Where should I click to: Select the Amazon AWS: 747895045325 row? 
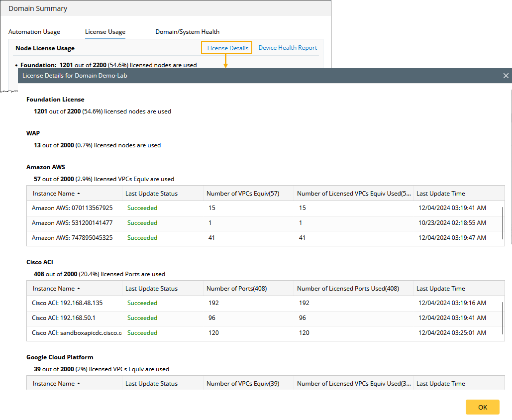click(72, 238)
